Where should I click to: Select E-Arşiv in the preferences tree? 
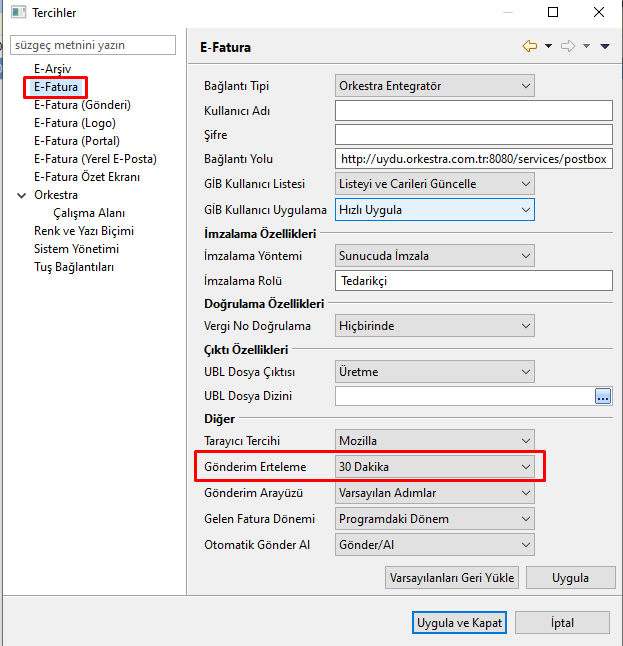pos(52,68)
